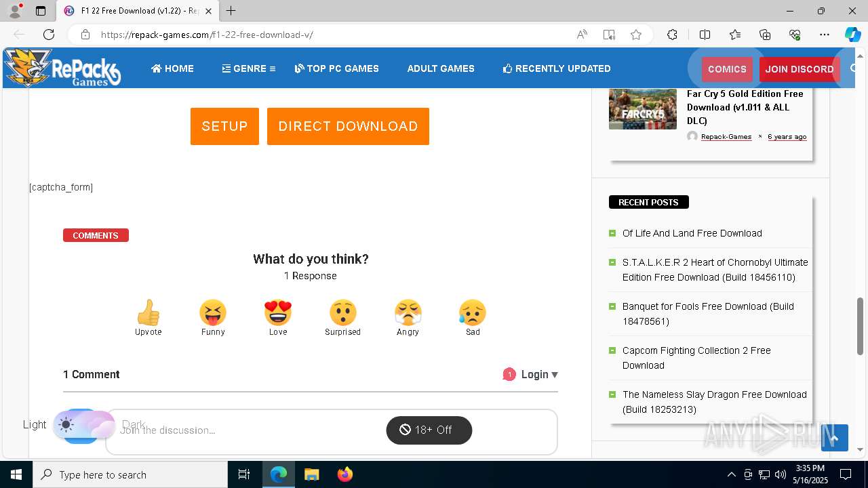
Task: Open the Tab actions menu icon
Action: click(41, 11)
